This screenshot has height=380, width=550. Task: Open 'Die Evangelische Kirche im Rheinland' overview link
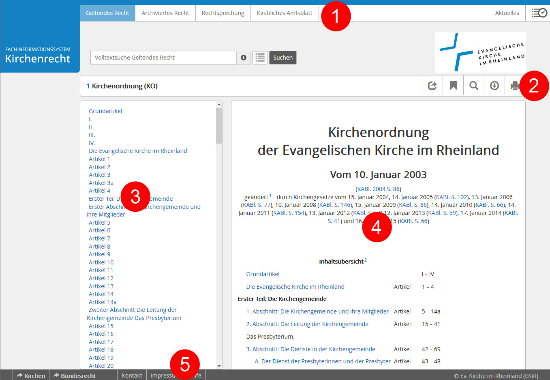pyautogui.click(x=295, y=287)
